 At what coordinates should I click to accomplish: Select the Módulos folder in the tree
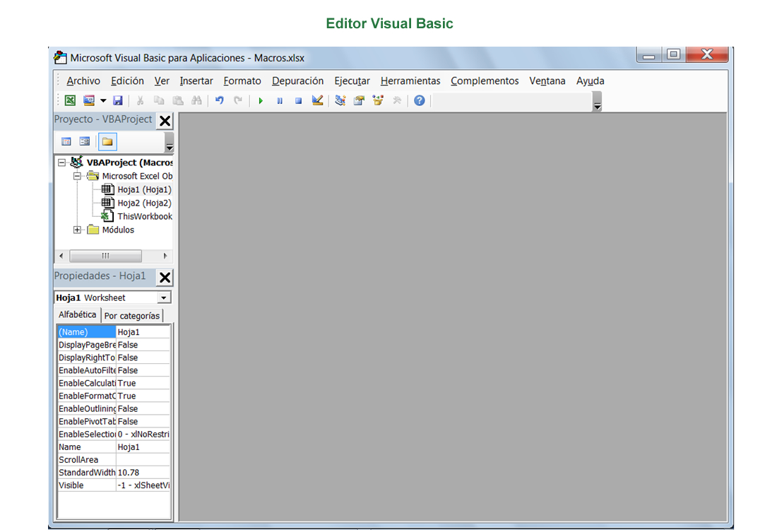point(118,230)
